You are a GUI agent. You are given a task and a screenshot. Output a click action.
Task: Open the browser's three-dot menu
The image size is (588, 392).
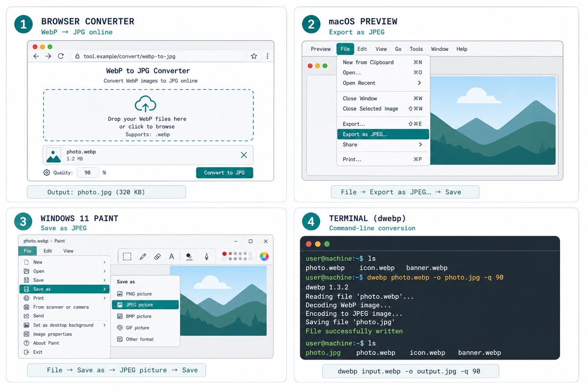click(x=267, y=56)
